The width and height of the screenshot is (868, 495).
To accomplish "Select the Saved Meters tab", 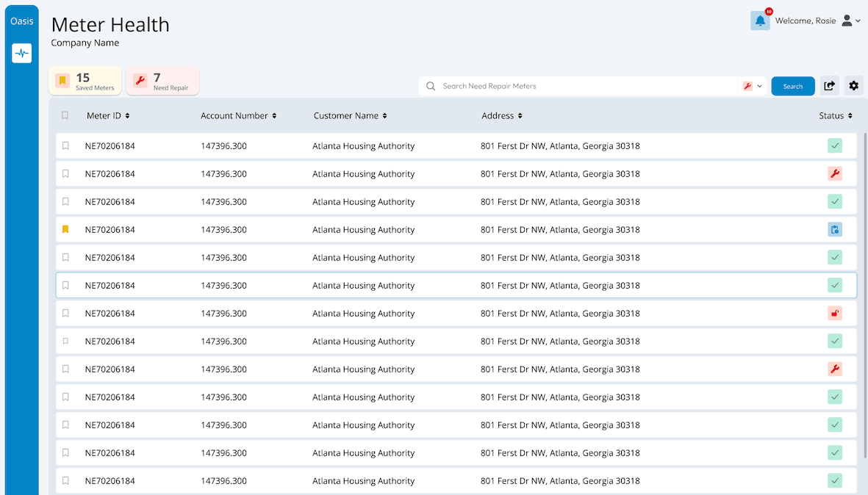I will click(85, 81).
